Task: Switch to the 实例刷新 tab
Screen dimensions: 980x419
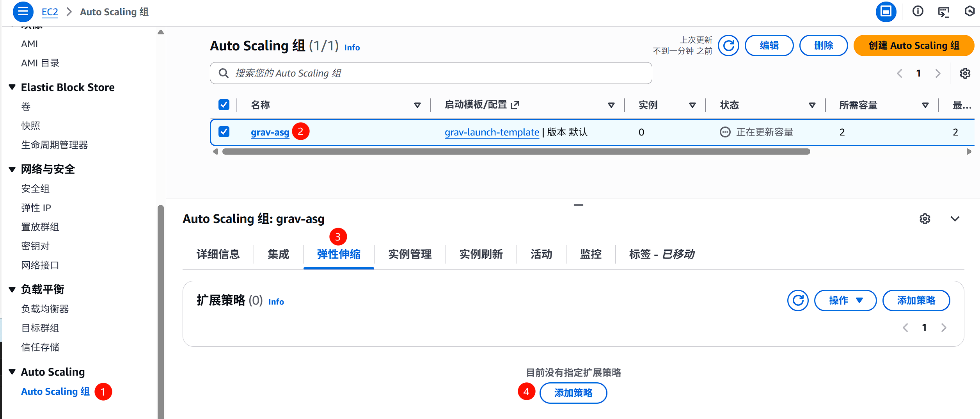Action: (x=480, y=254)
